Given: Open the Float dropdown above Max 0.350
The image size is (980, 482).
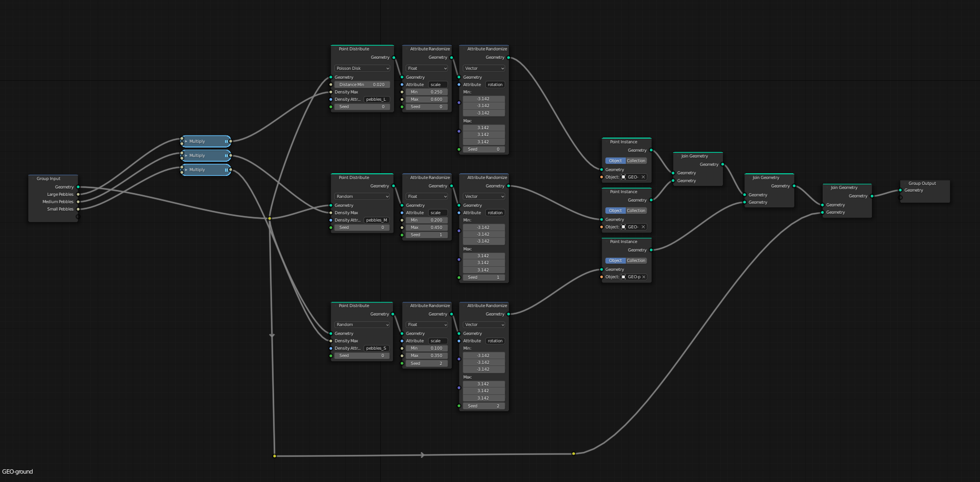Looking at the screenshot, I should pyautogui.click(x=427, y=324).
